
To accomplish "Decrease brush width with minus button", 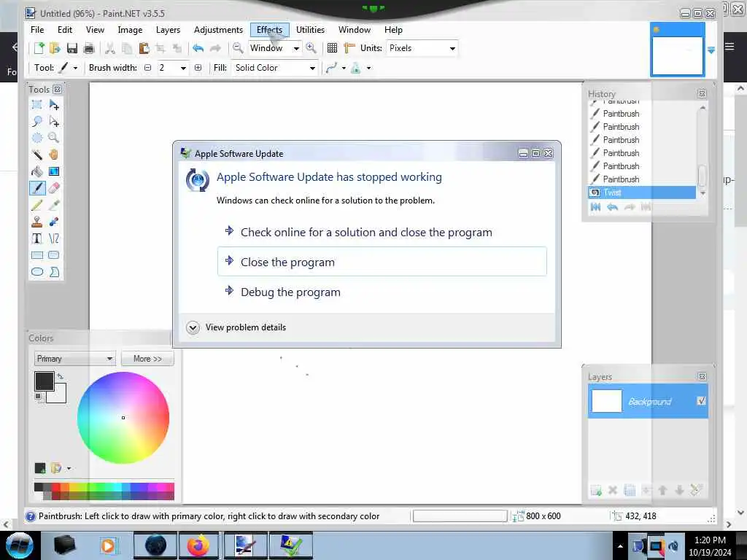I will coord(147,68).
